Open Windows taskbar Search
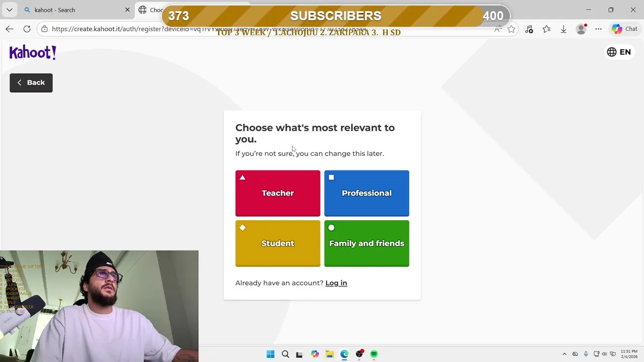This screenshot has width=644, height=362. click(285, 354)
